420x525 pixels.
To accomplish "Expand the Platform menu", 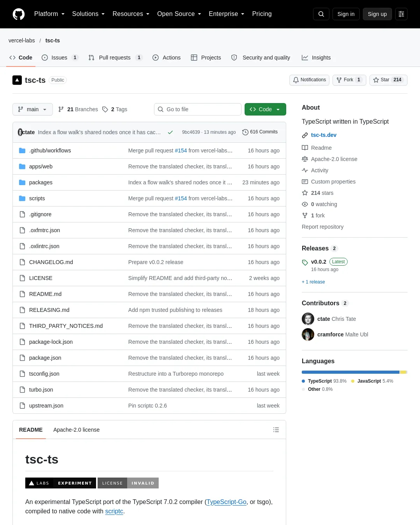I will pos(49,14).
